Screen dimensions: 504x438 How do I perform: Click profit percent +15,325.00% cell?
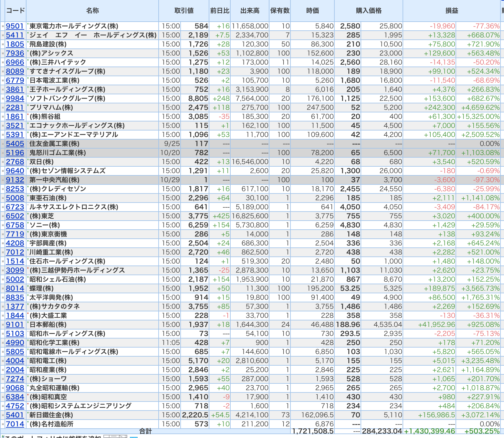[478, 117]
